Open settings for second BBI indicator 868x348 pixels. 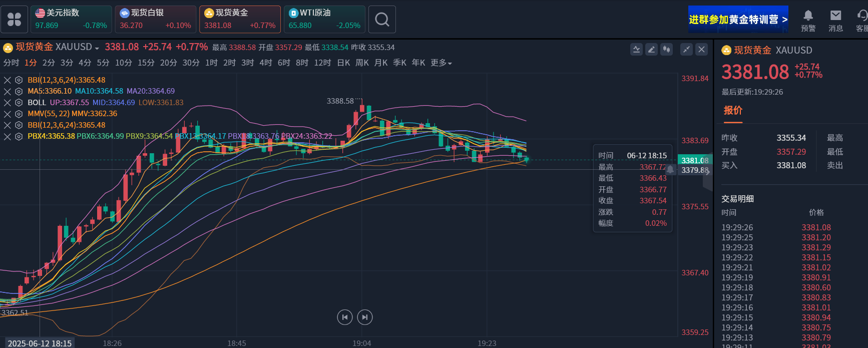[19, 125]
